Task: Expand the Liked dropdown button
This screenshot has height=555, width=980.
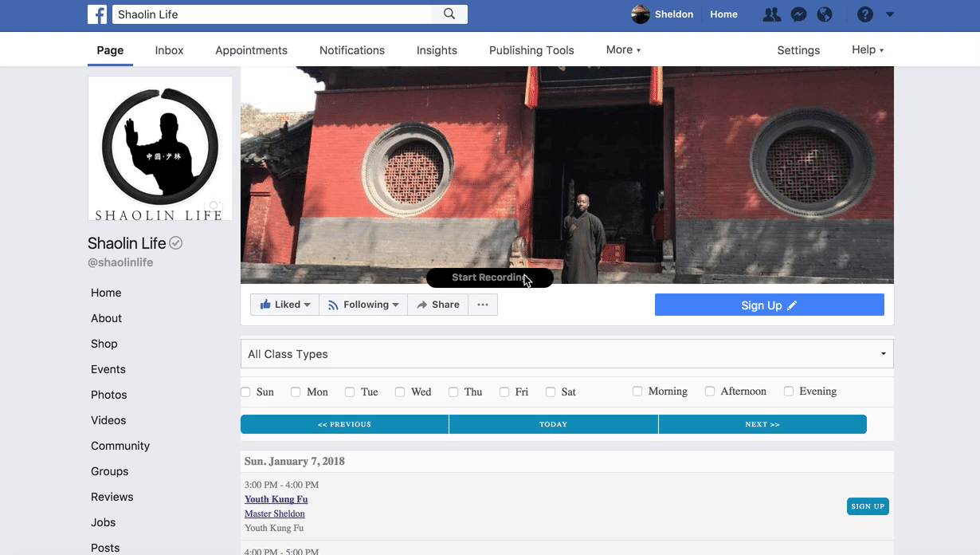Action: (x=284, y=305)
